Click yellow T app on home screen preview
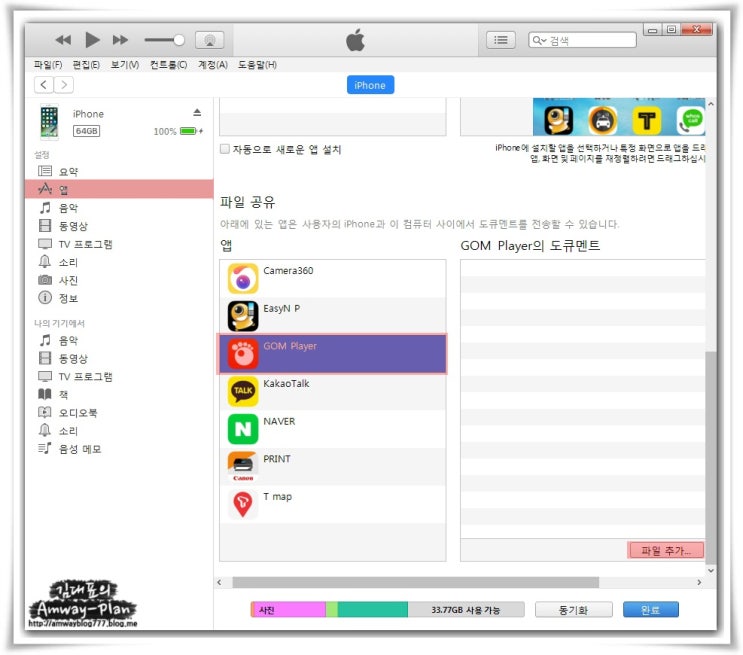 pyautogui.click(x=647, y=120)
